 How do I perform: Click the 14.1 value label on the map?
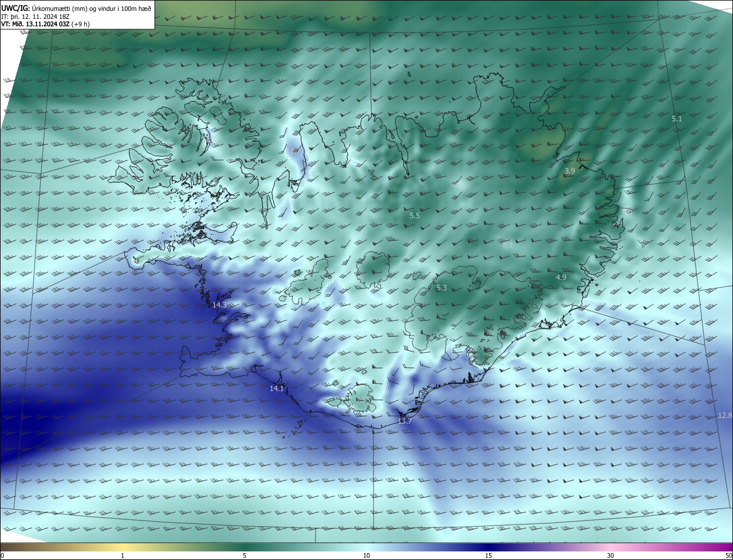click(x=277, y=389)
